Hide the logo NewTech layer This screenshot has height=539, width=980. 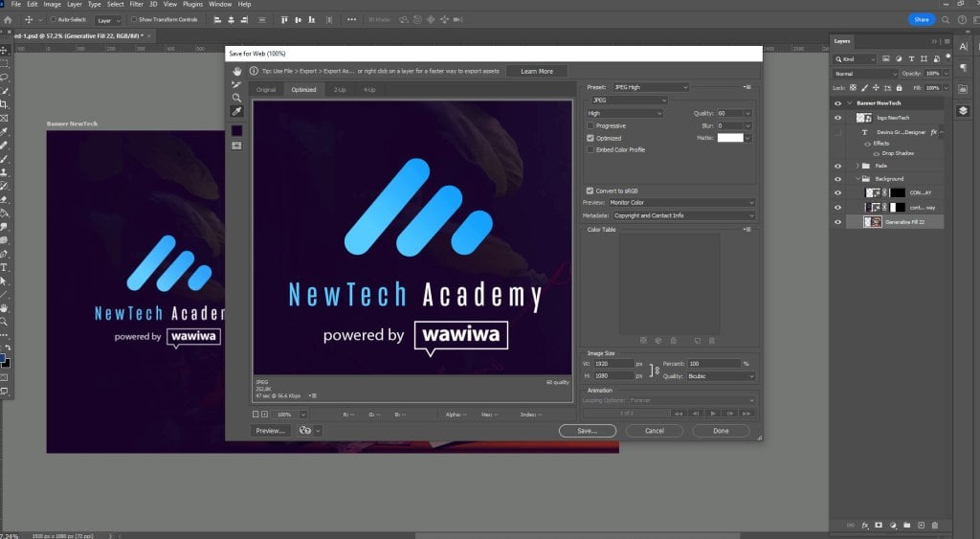point(837,118)
